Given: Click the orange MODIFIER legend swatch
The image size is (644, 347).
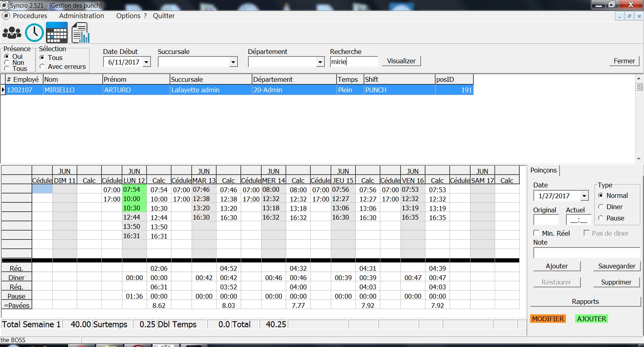Looking at the screenshot, I should (548, 319).
